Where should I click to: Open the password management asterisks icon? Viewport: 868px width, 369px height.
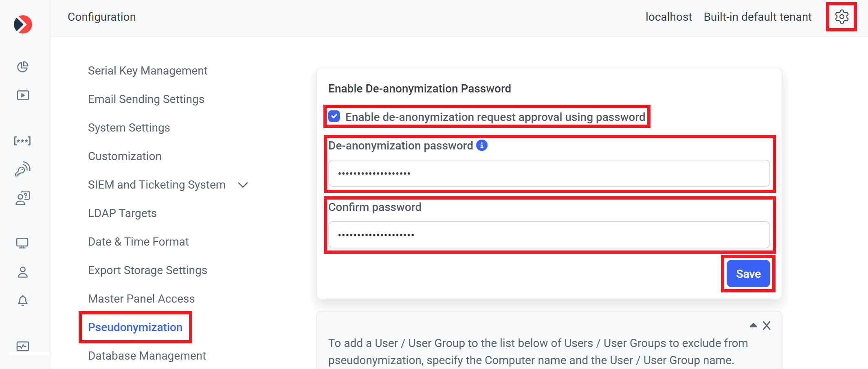[22, 141]
